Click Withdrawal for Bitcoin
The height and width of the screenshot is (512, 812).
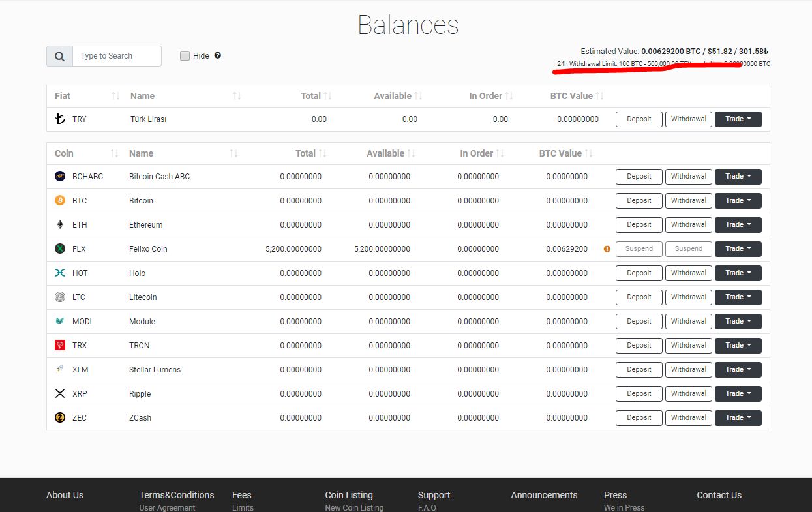(x=689, y=201)
